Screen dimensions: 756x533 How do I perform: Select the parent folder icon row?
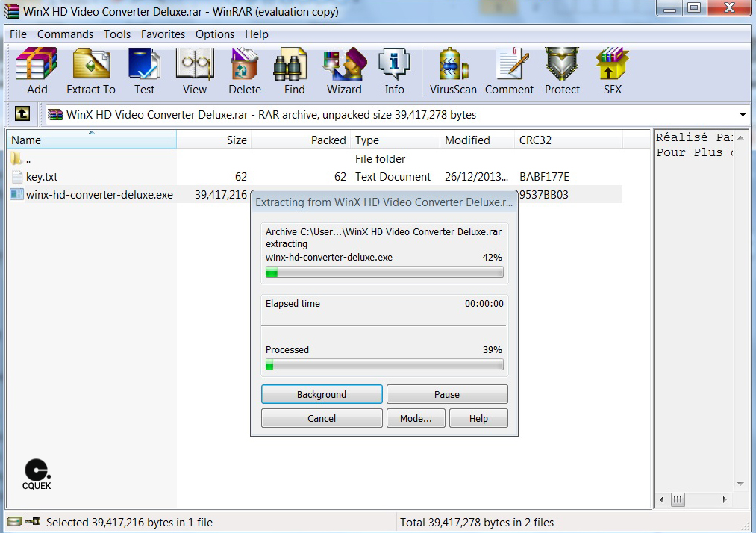point(16,158)
